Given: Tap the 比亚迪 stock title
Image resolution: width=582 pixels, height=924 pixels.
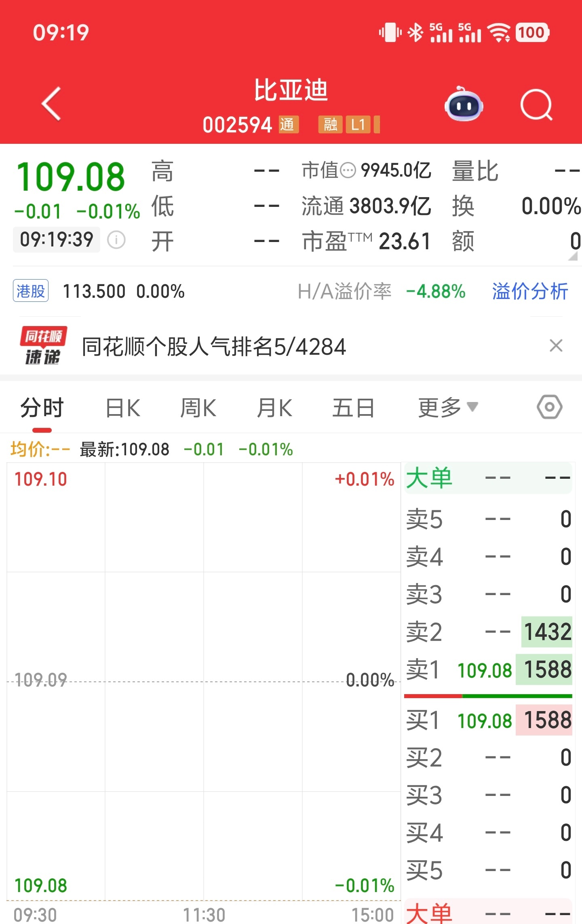Looking at the screenshot, I should (291, 90).
